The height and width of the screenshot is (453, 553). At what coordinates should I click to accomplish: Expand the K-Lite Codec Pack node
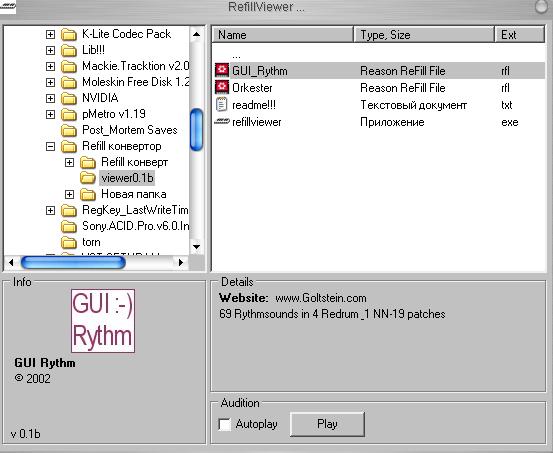50,34
